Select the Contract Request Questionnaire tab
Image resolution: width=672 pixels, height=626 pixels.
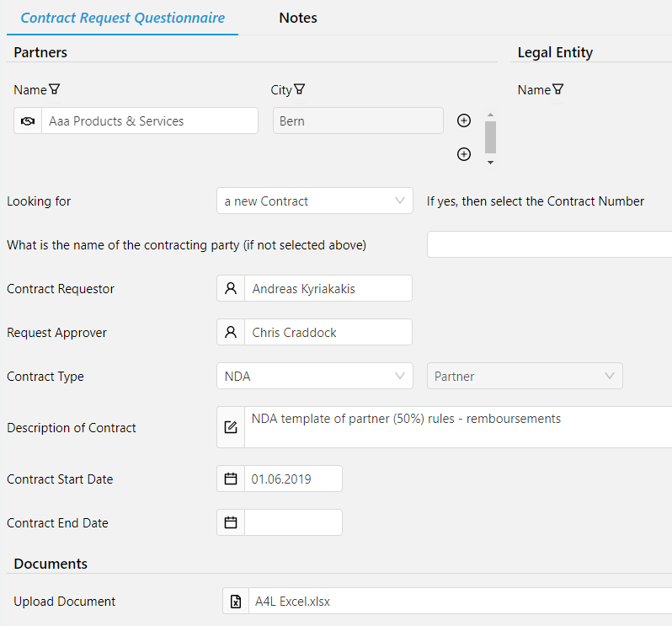[123, 18]
